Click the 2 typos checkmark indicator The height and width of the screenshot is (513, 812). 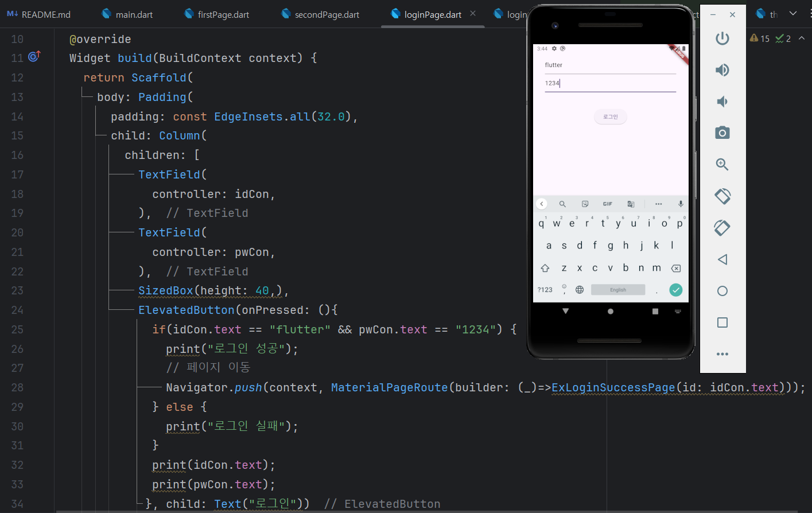point(783,38)
